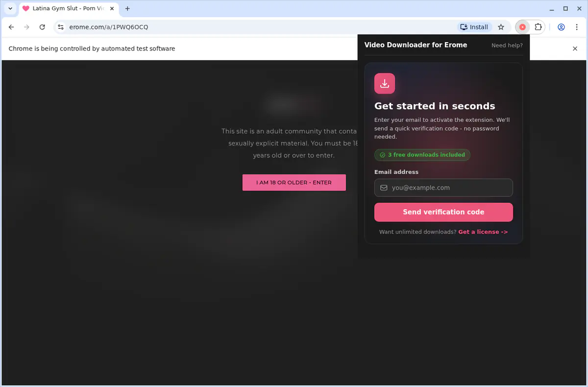Focus the Email address input field

pos(443,188)
